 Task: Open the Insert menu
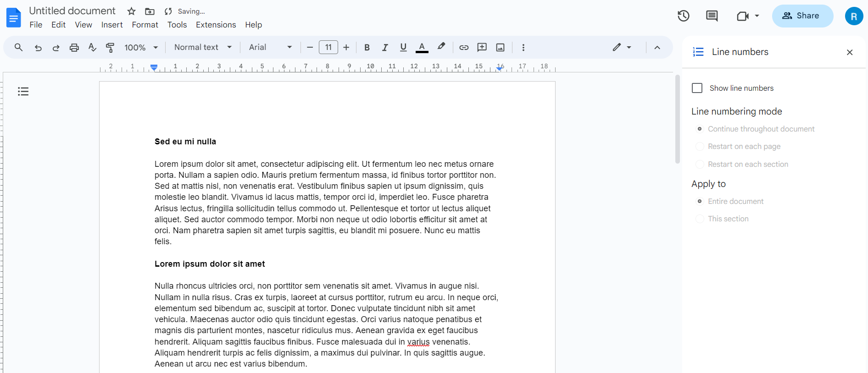point(112,25)
